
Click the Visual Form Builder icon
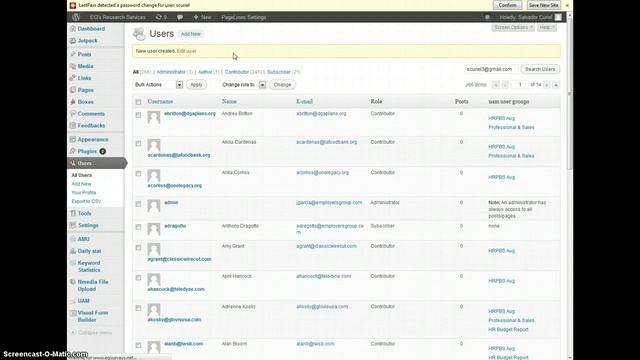[x=73, y=313]
